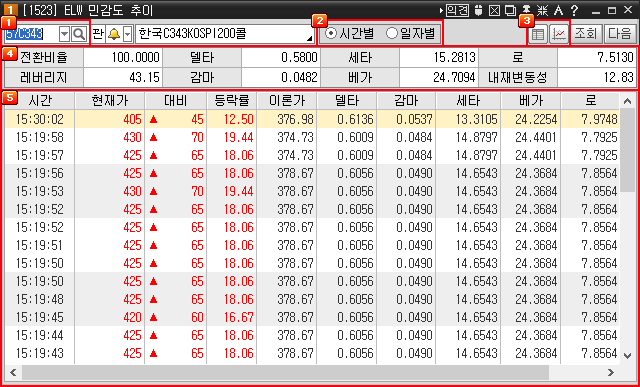Click the font size A icon
This screenshot has height=387, width=640.
pyautogui.click(x=559, y=10)
